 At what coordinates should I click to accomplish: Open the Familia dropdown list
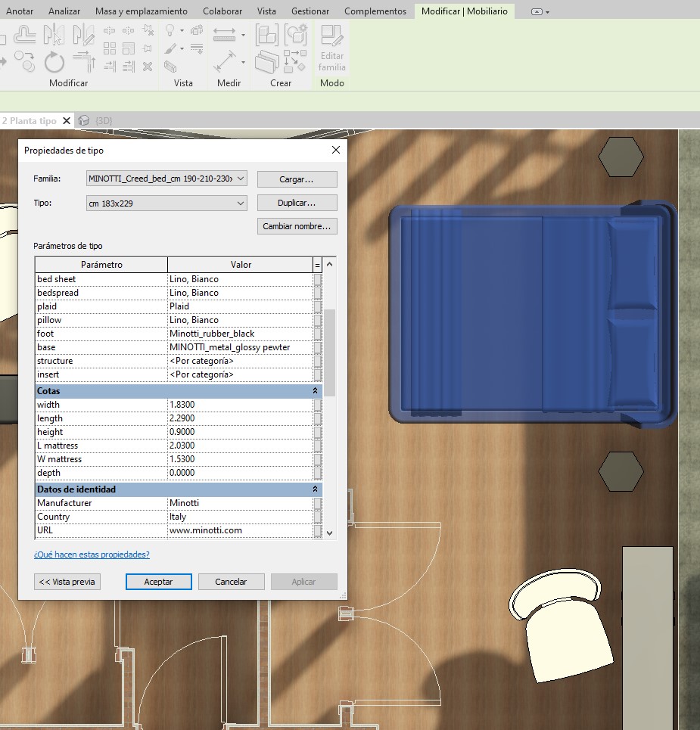point(241,179)
